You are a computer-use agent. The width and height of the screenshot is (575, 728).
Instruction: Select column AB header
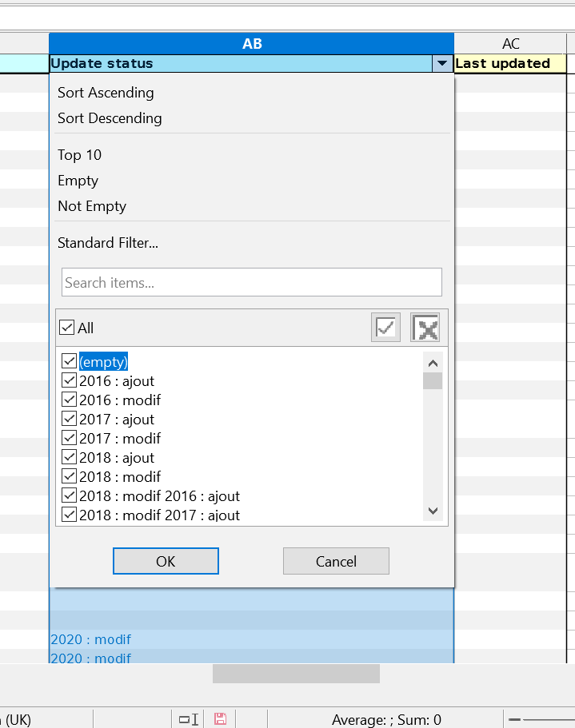251,44
